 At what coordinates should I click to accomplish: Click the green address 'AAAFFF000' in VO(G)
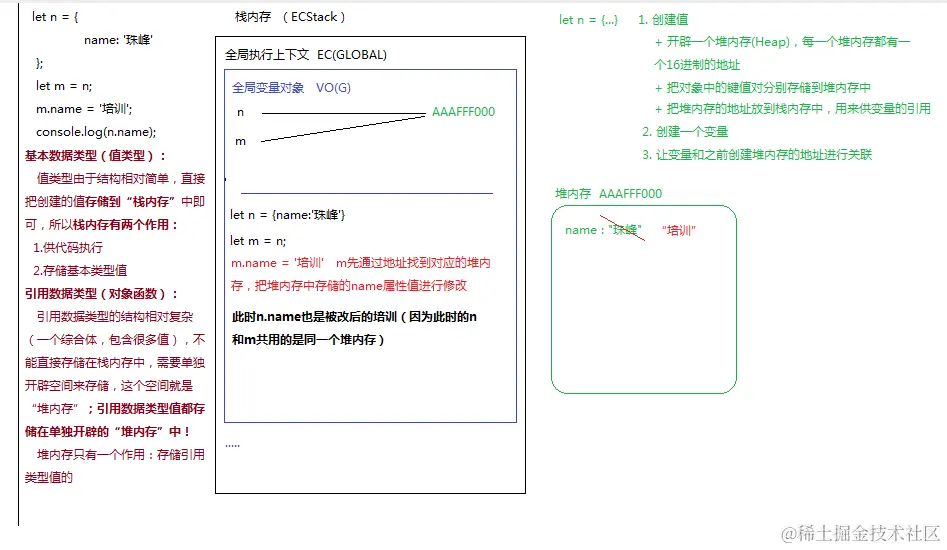click(x=463, y=112)
